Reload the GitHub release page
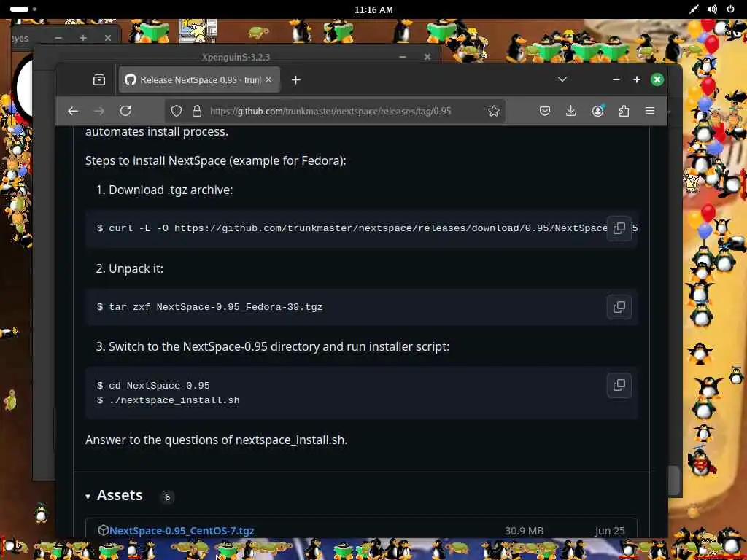 pos(125,111)
